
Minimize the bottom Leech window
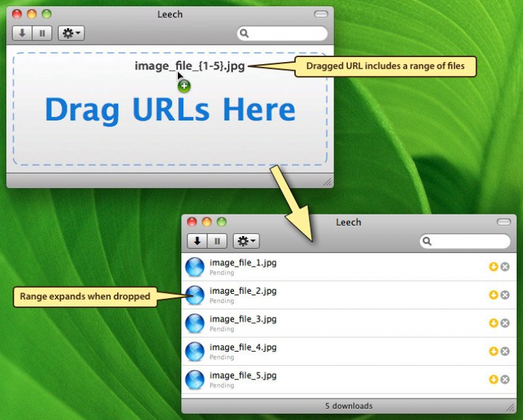coord(207,221)
